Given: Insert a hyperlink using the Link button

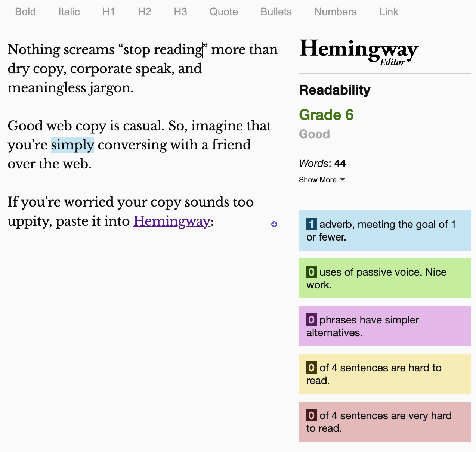Looking at the screenshot, I should (x=389, y=12).
